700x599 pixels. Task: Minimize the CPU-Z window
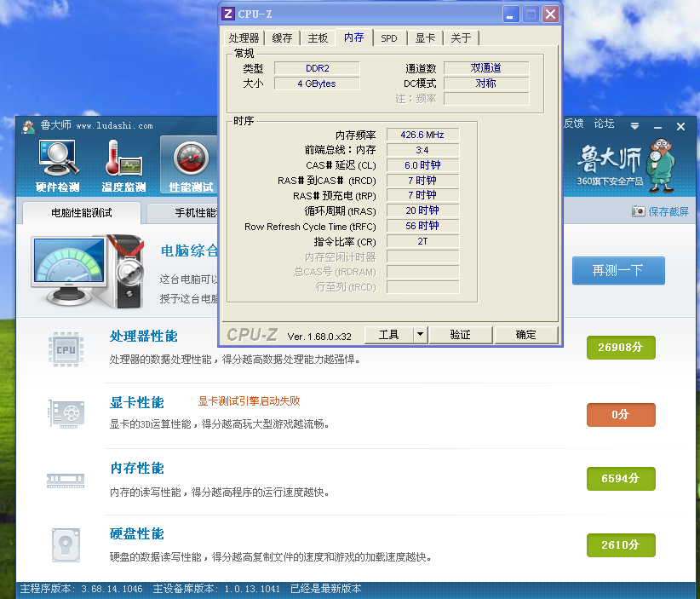click(x=510, y=14)
